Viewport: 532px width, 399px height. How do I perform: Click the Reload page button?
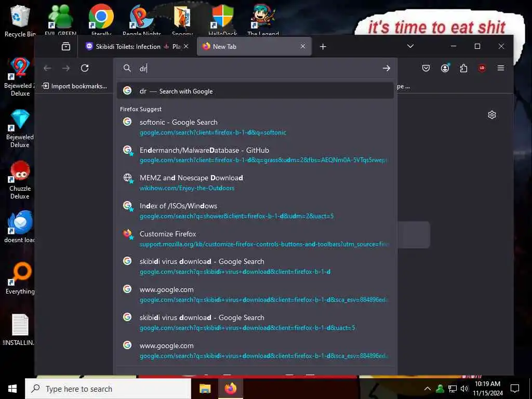[85, 68]
